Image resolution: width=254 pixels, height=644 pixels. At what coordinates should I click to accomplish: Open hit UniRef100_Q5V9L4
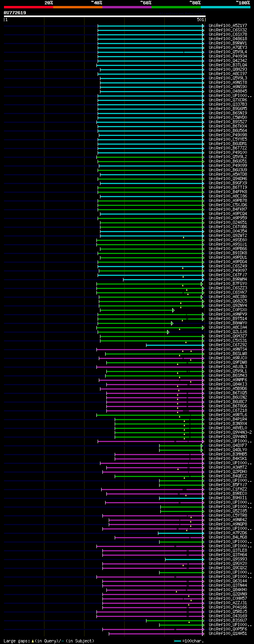tap(228, 52)
